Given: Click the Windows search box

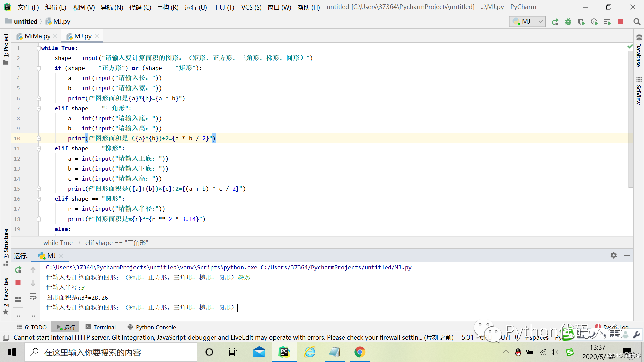Looking at the screenshot, I should coord(111,352).
